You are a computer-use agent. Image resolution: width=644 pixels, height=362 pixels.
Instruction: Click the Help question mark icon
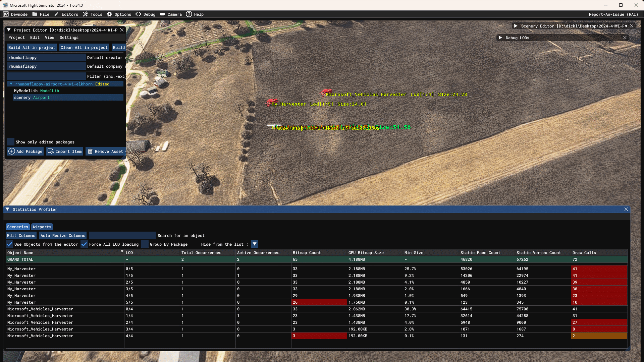click(189, 14)
